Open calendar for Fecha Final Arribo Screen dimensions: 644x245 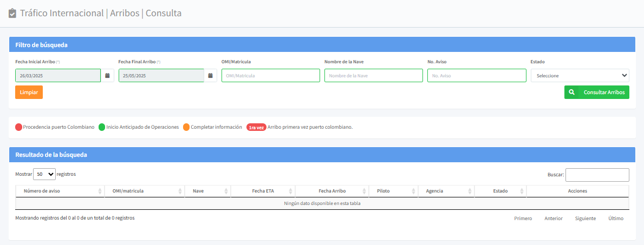[x=210, y=76]
